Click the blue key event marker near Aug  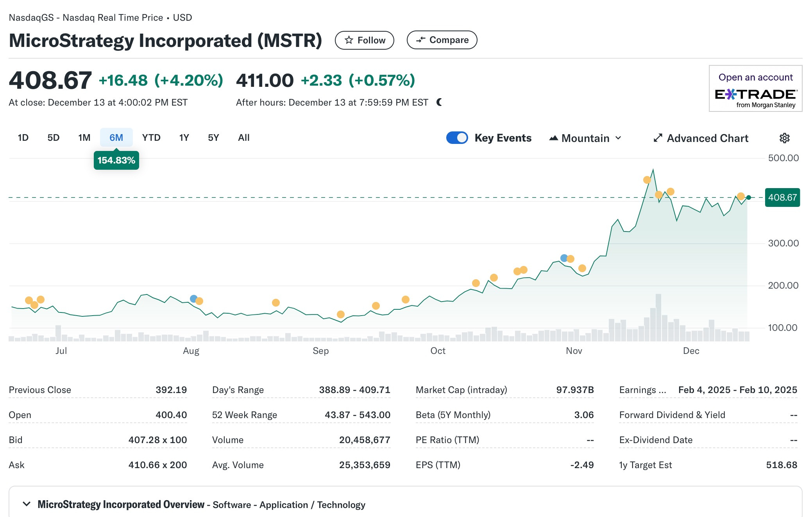193,299
